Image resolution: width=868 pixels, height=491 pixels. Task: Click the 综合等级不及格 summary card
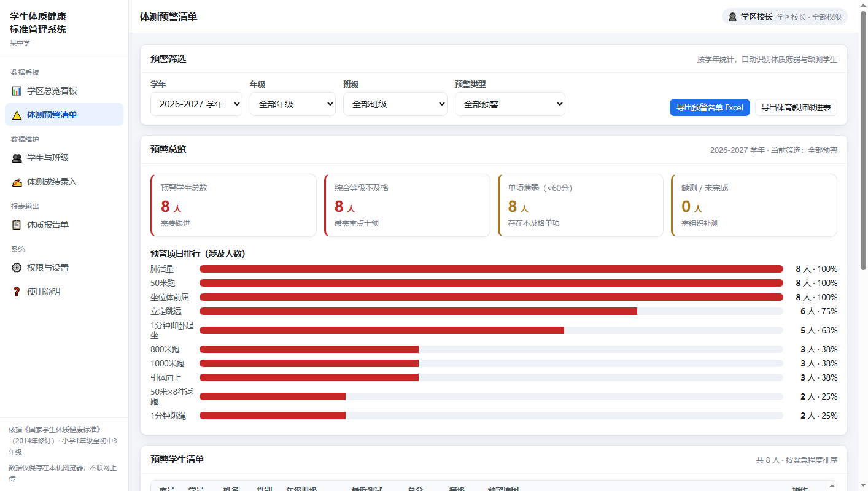(x=407, y=205)
